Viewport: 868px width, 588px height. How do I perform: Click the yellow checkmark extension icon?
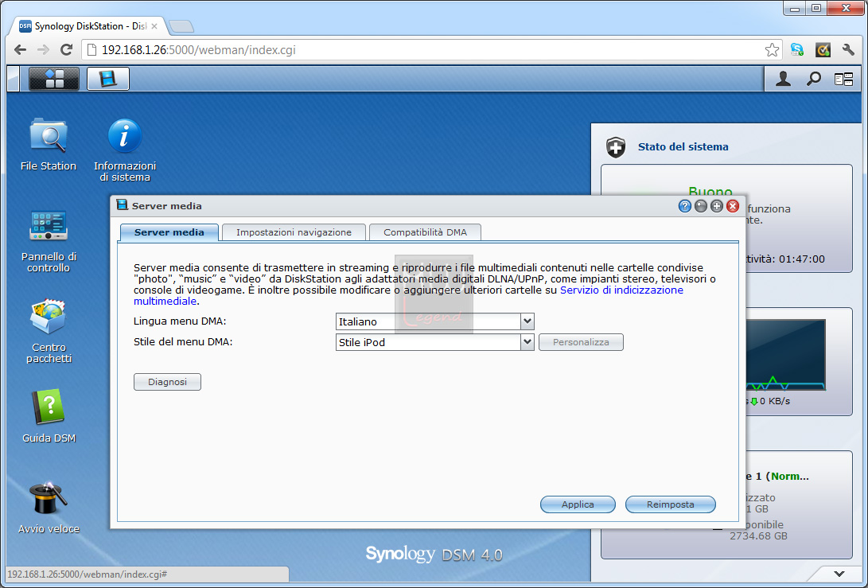823,50
